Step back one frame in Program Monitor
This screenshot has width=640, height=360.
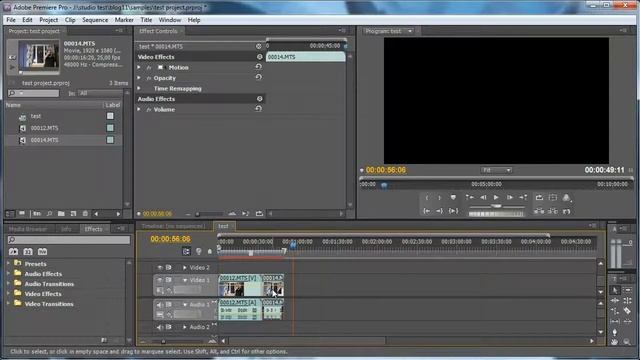pos(483,198)
